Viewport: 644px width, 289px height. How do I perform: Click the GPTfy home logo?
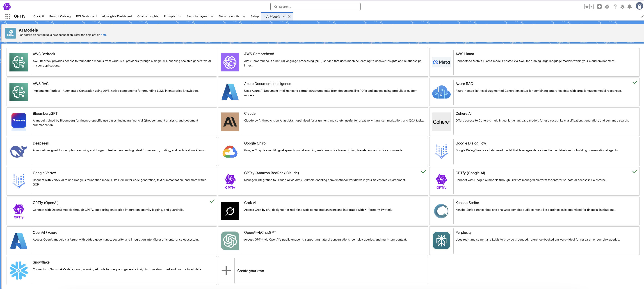[x=7, y=7]
